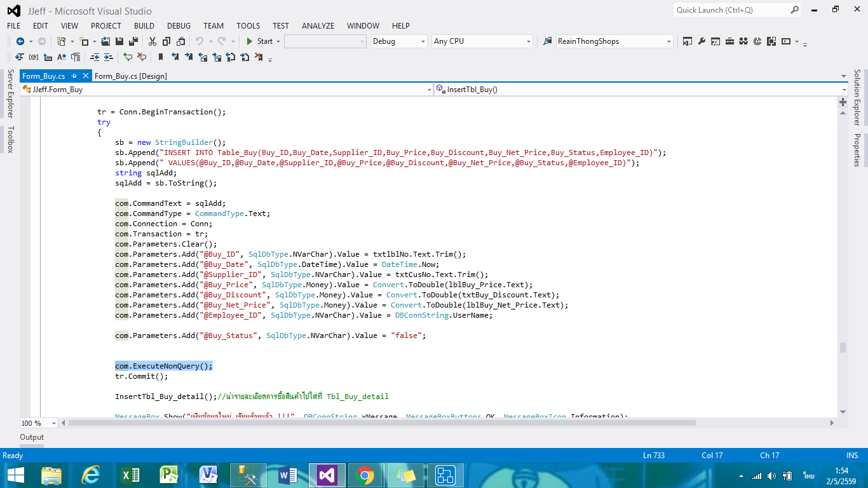Click the com.ExecuteNonQuery(); line
Viewport: 868px width, 488px height.
pos(164,366)
